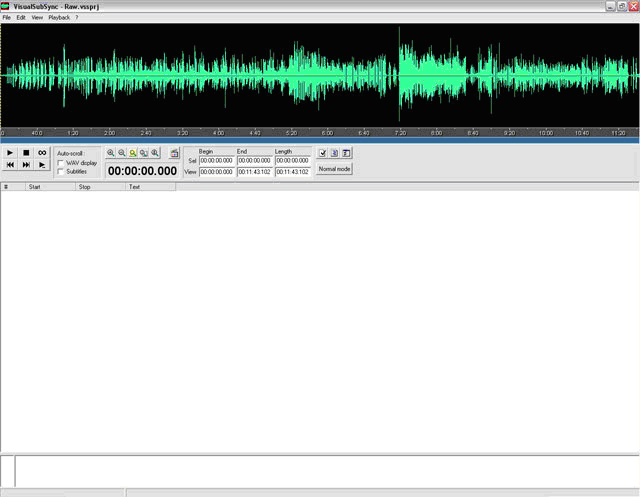Open the Playback menu

click(59, 18)
